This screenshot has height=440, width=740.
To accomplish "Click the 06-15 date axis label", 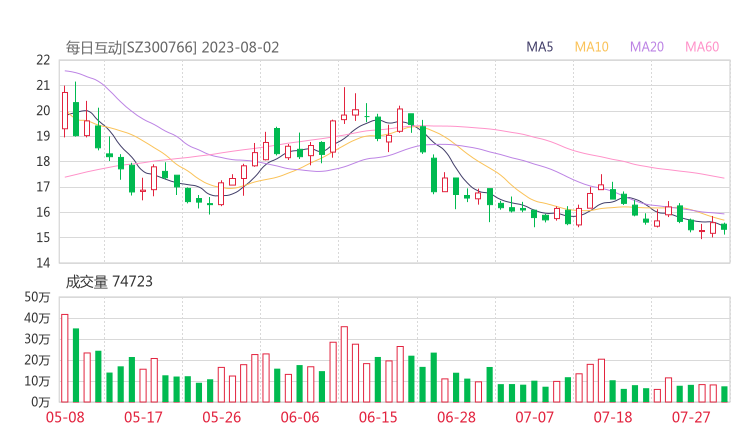I will point(378,417).
